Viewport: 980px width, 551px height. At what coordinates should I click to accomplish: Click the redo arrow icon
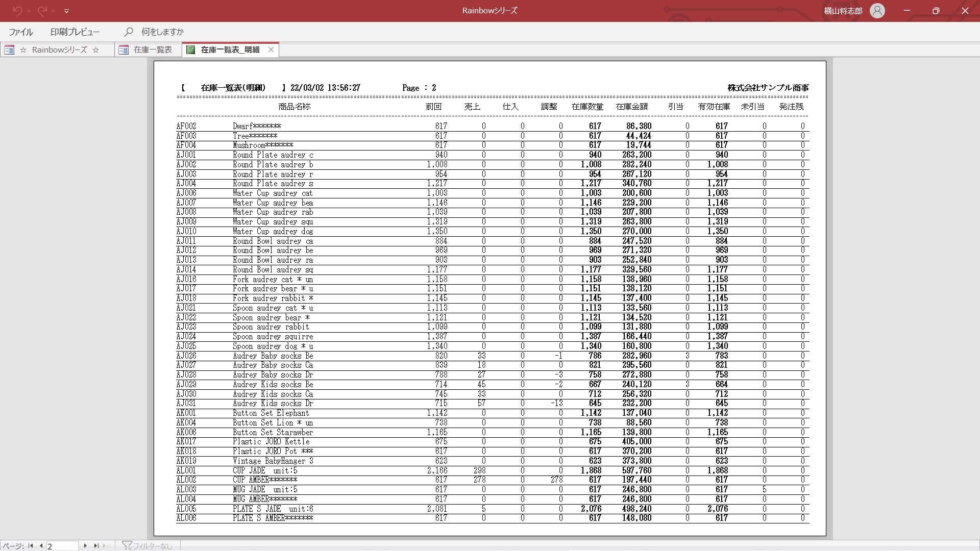click(43, 10)
